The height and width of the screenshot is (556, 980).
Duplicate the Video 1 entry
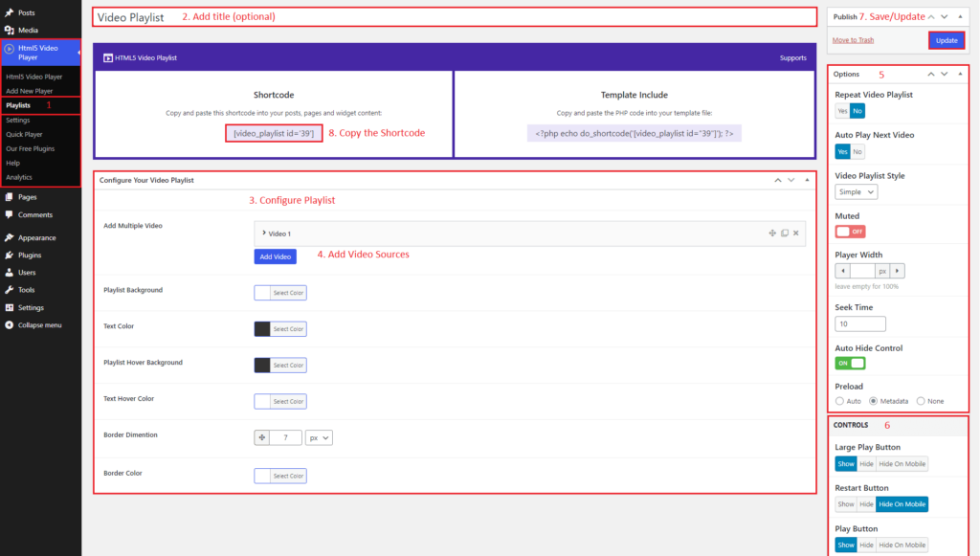coord(785,234)
